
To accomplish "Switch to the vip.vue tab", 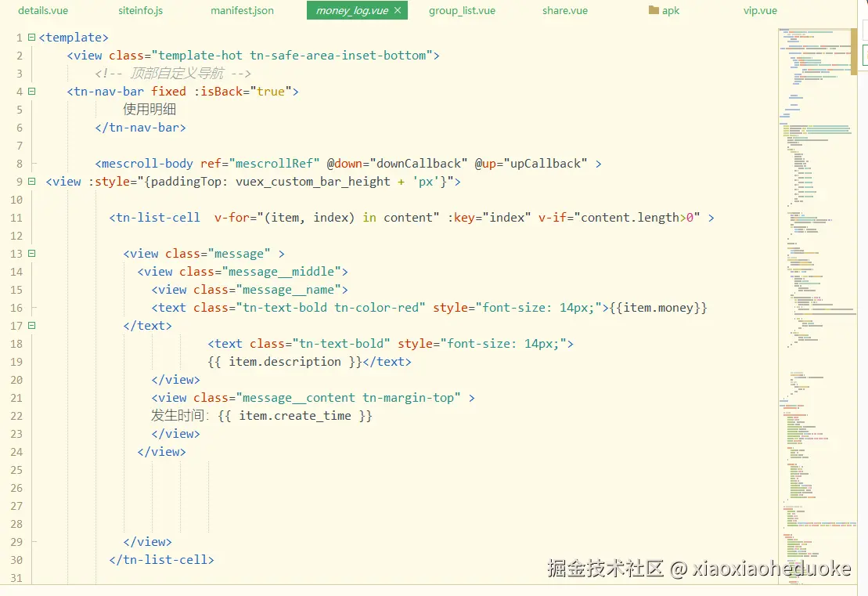I will coord(760,10).
